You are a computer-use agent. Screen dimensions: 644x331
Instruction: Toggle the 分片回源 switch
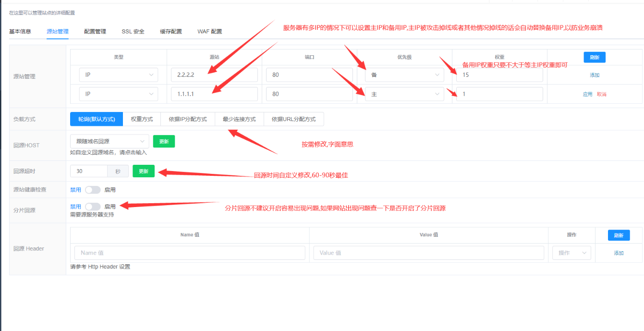pyautogui.click(x=93, y=207)
